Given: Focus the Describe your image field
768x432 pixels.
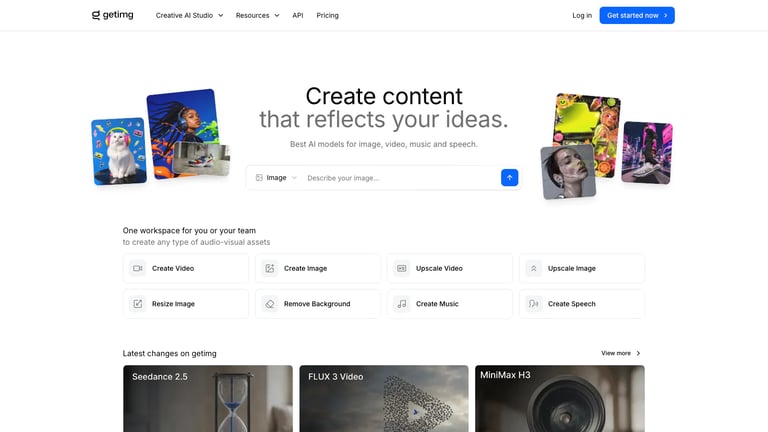Looking at the screenshot, I should (x=401, y=178).
